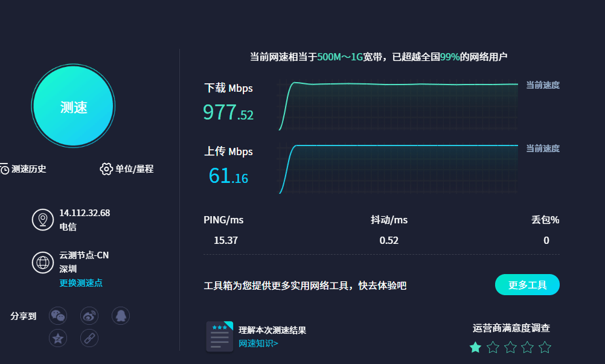
Task: Start the speed test with 测速 button
Action: (x=74, y=107)
